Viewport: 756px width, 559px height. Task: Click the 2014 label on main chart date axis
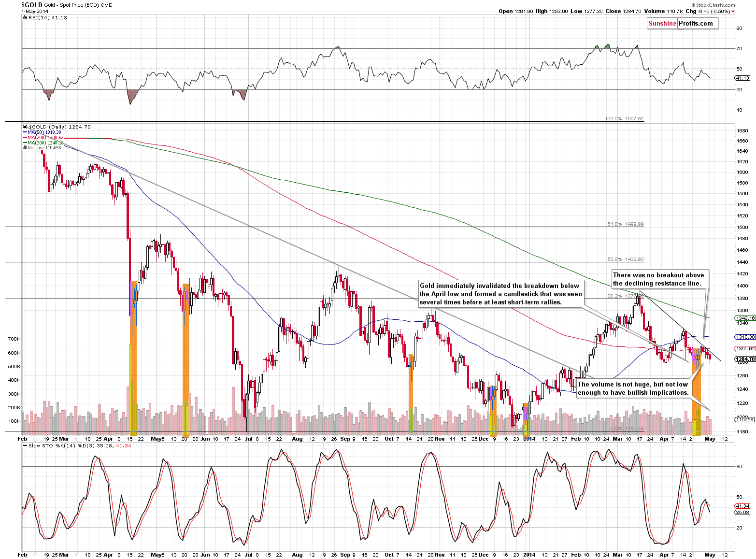point(529,439)
